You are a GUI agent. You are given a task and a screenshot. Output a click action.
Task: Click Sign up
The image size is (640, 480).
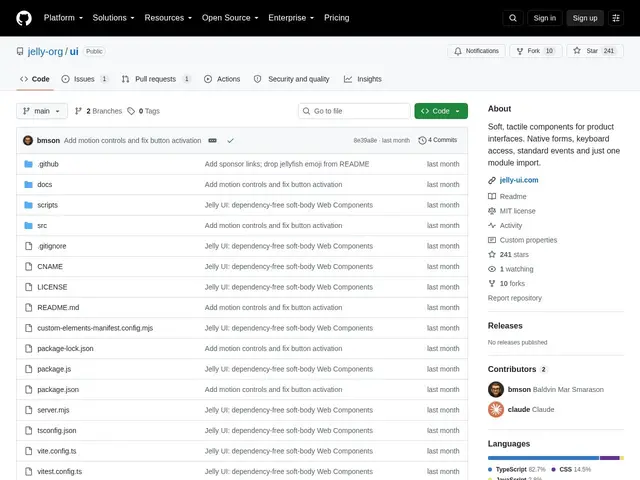pyautogui.click(x=584, y=18)
